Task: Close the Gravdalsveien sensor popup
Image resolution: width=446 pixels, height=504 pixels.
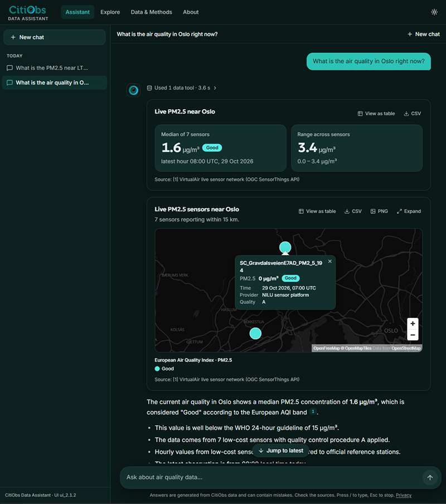Action: click(330, 261)
